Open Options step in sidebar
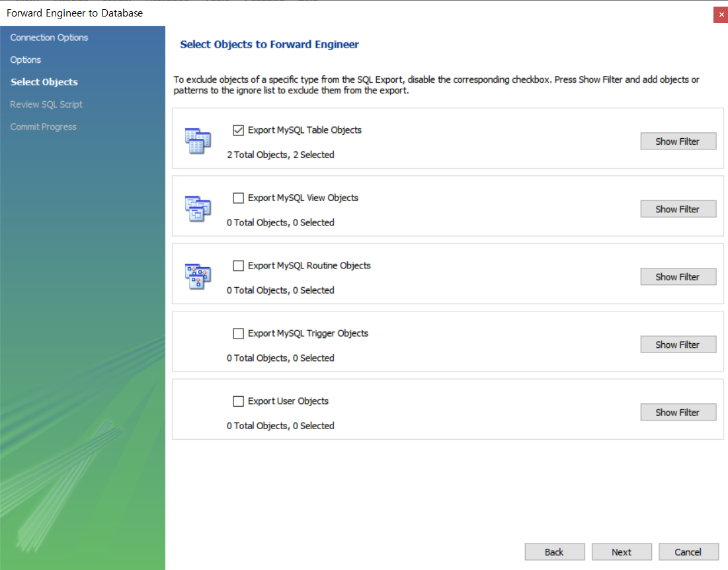The width and height of the screenshot is (728, 570). point(26,60)
